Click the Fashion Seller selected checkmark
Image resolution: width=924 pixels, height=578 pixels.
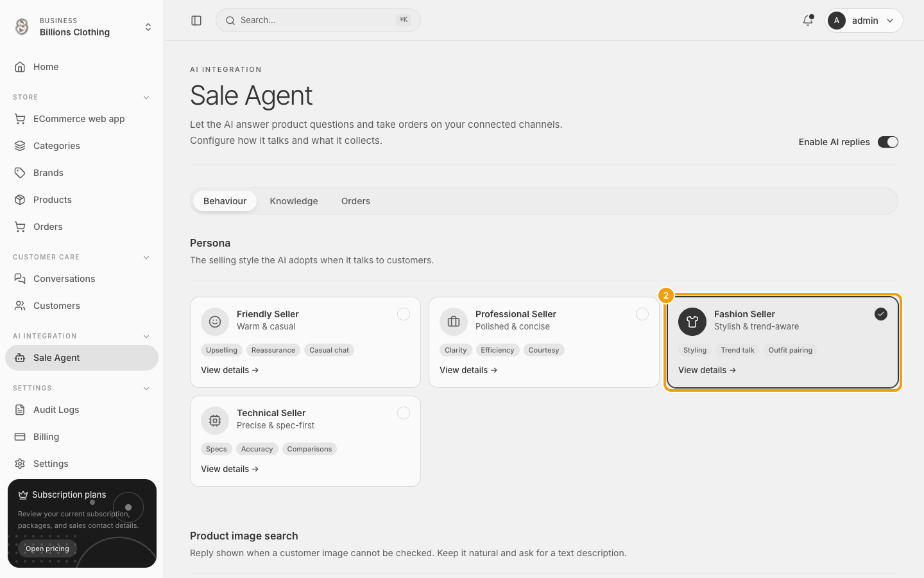click(881, 314)
